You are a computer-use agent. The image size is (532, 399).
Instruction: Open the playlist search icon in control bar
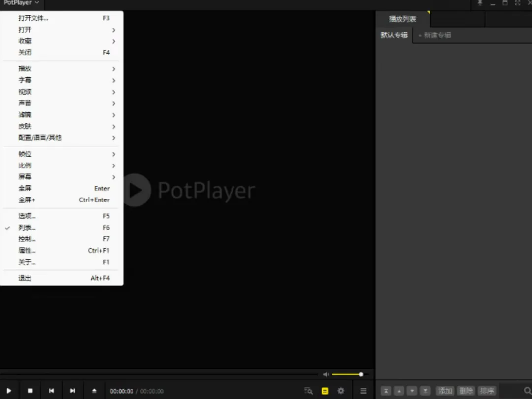click(x=308, y=391)
